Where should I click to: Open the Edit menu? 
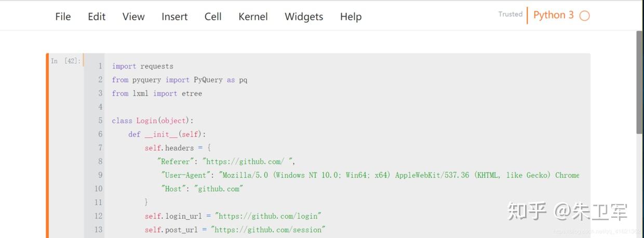(97, 17)
